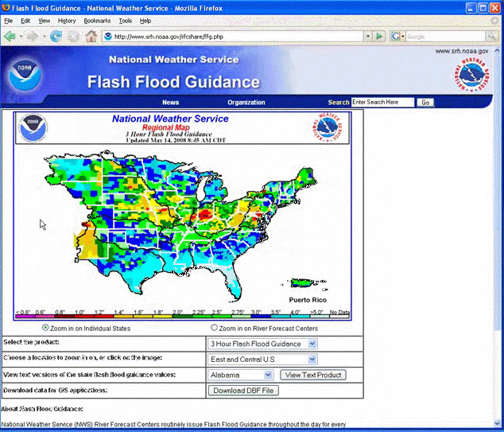Click the Download DBF File button
Image resolution: width=504 pixels, height=432 pixels.
[x=243, y=390]
